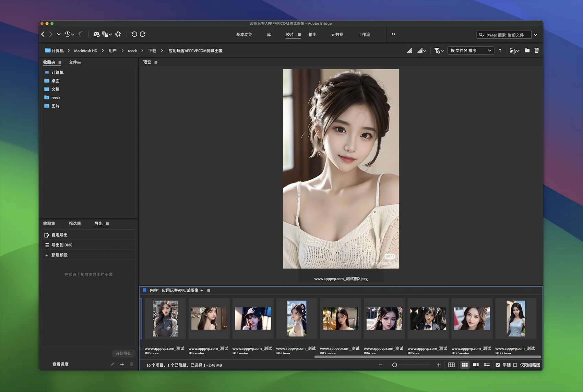Switch to list view
Screen dimensions: 583x392
point(487,365)
